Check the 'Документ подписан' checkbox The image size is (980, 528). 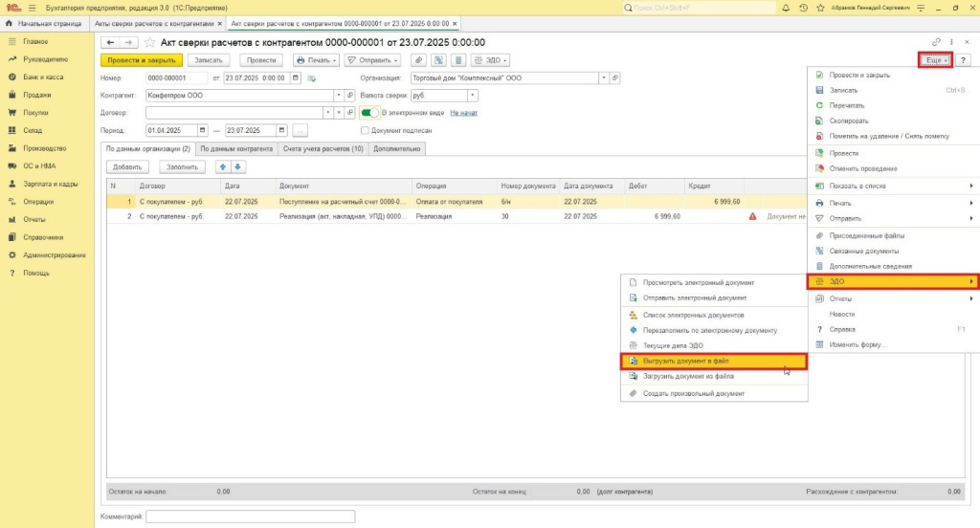point(365,130)
